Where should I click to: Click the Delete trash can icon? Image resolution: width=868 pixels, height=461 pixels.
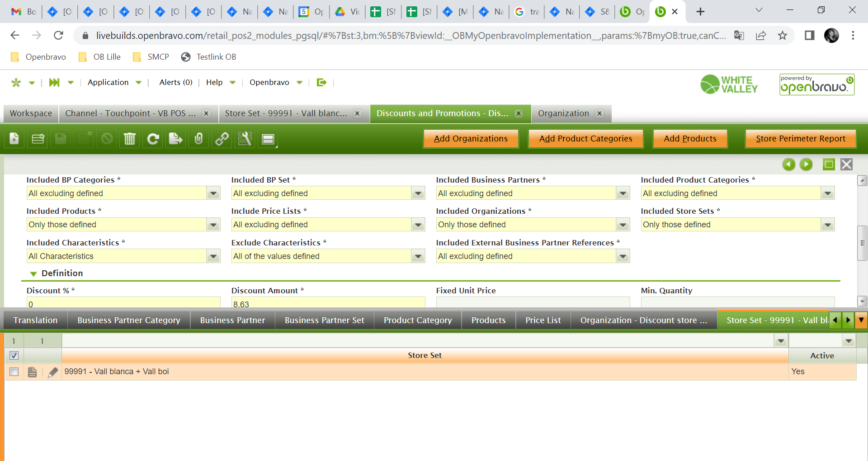pyautogui.click(x=130, y=139)
